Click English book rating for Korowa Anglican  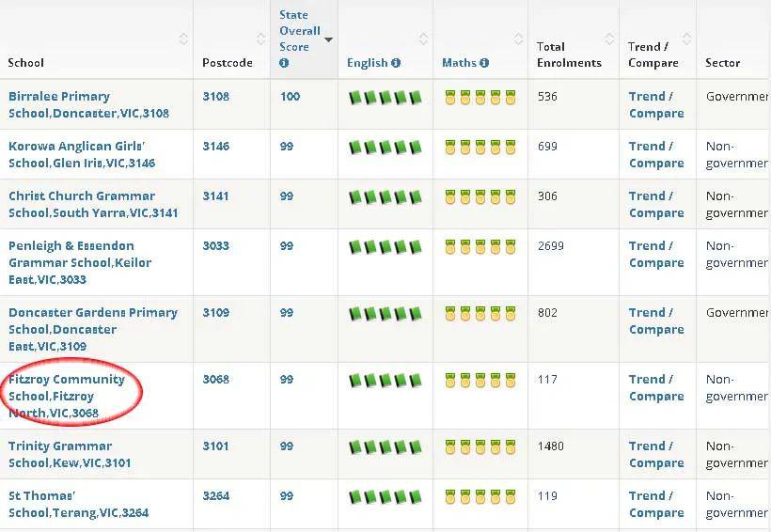[385, 148]
